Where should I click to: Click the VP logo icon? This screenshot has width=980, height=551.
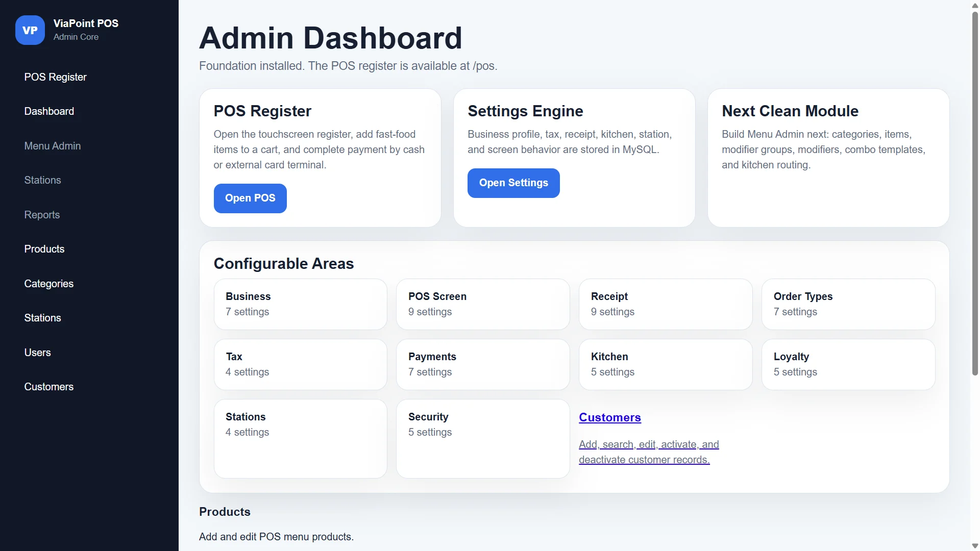[30, 30]
